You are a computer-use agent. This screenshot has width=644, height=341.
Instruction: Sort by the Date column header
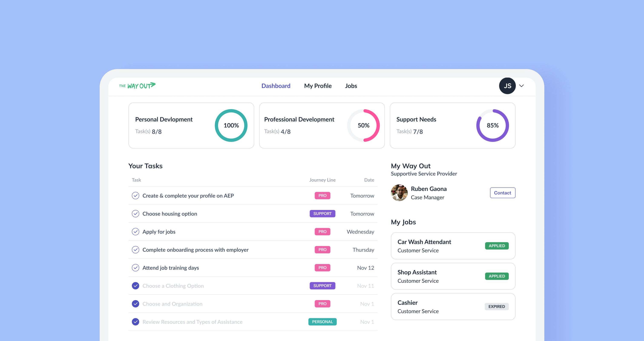click(369, 180)
